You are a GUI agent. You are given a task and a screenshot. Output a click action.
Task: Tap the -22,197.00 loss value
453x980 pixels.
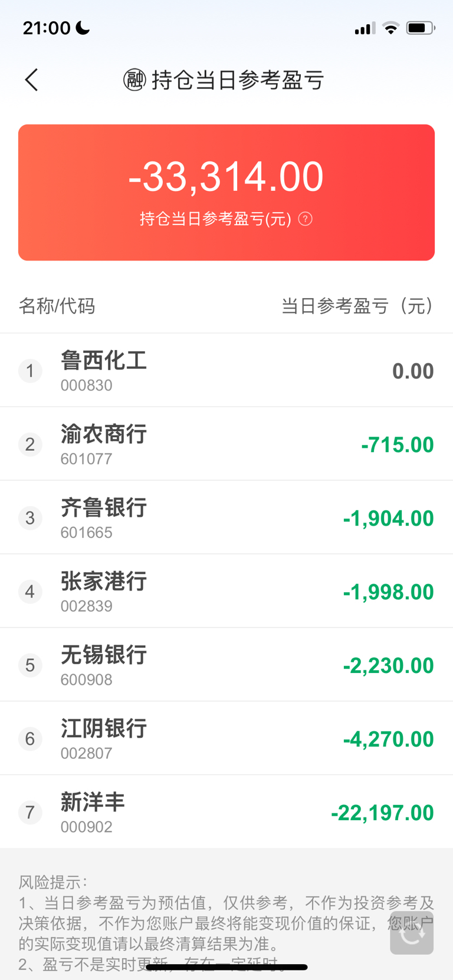pos(382,813)
